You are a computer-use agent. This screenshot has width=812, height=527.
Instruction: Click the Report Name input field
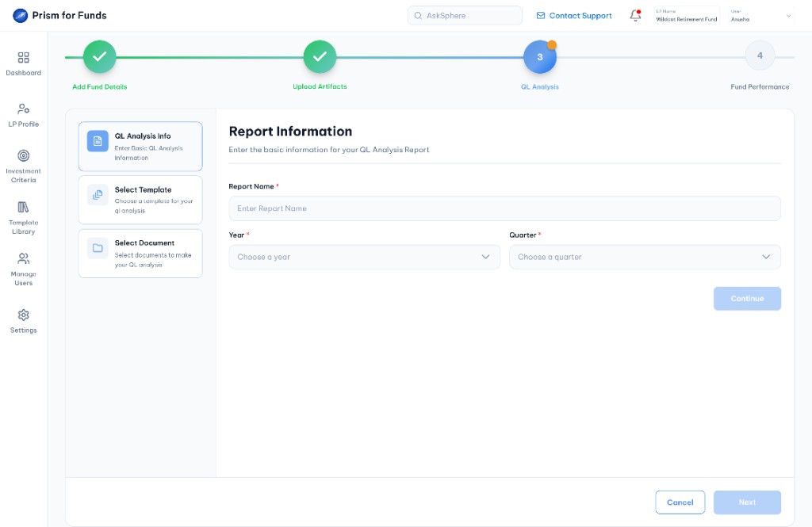[504, 208]
